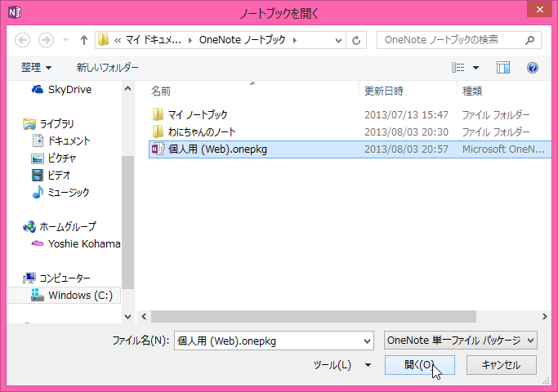Select Windows (C:) drive
The image size is (558, 392).
coord(64,296)
